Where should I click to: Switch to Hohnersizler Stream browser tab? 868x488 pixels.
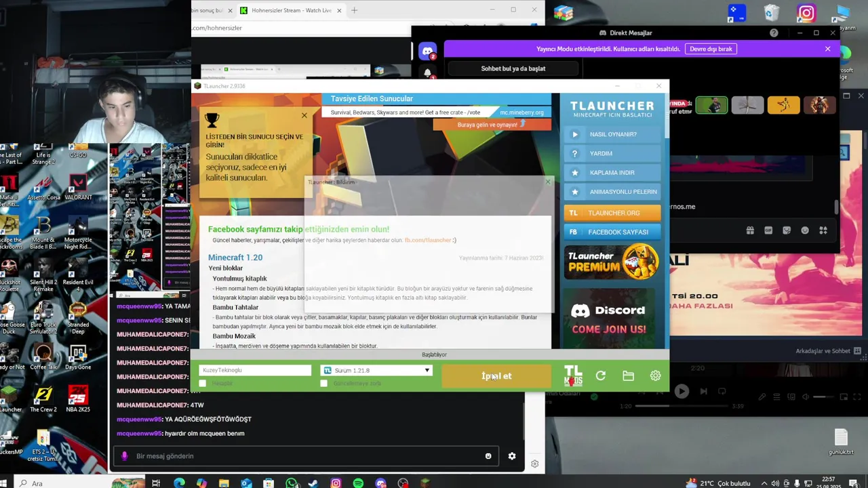tap(292, 10)
